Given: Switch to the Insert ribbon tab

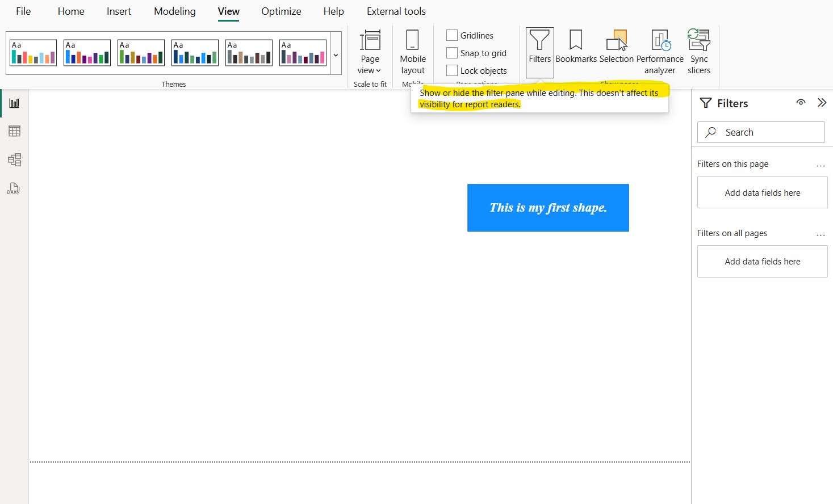Looking at the screenshot, I should (x=118, y=11).
